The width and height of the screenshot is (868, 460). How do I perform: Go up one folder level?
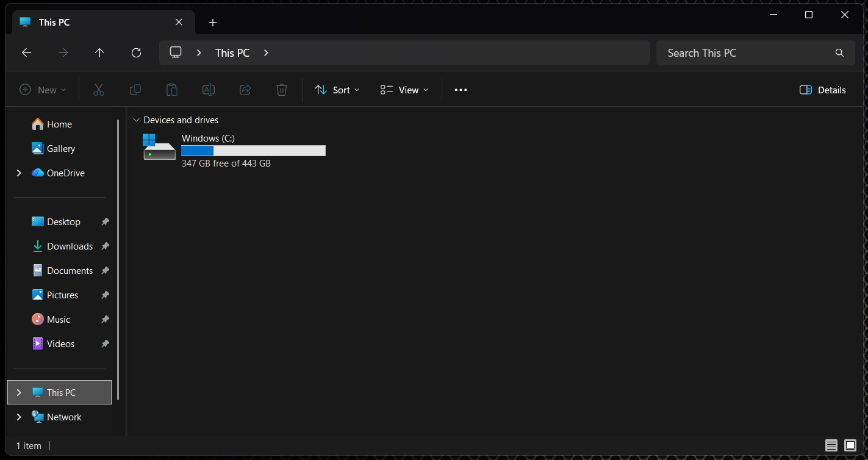click(x=99, y=52)
